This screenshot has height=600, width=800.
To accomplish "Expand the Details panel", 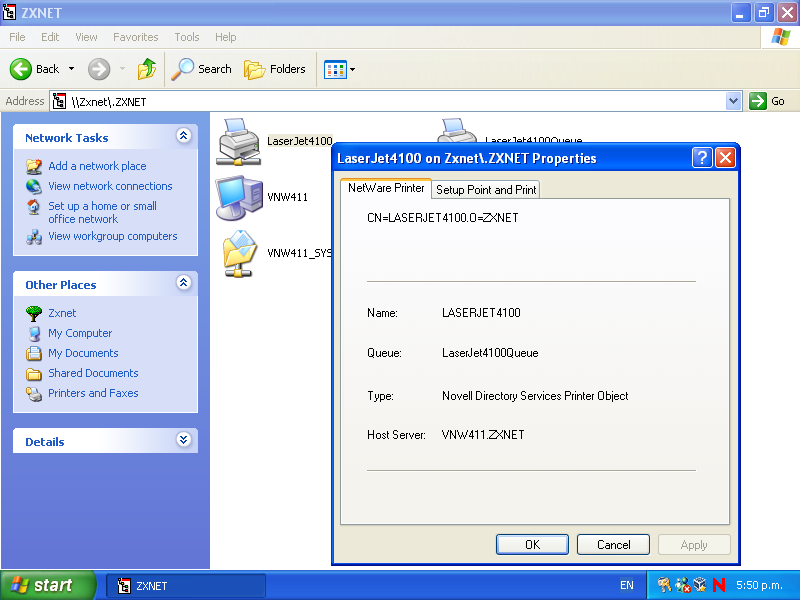I will tap(184, 440).
